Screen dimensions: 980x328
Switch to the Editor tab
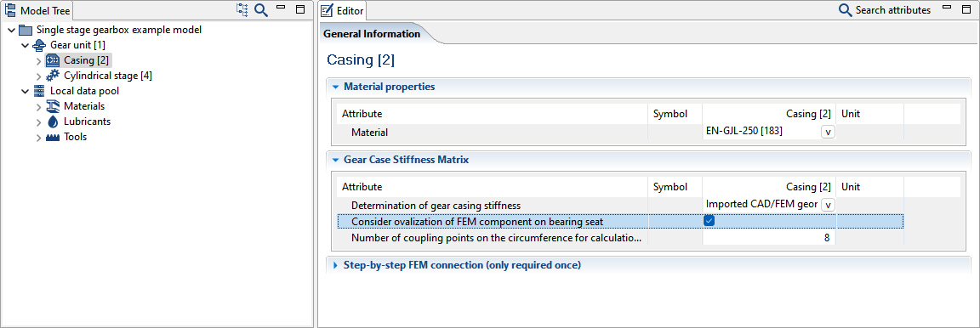[x=342, y=10]
